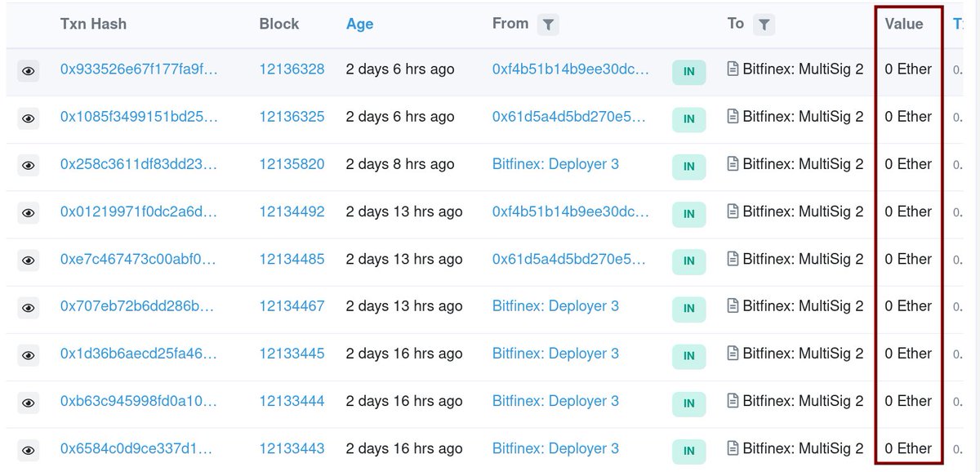Open Bitfinex: Deployer 3 in block 12134467 row

555,306
